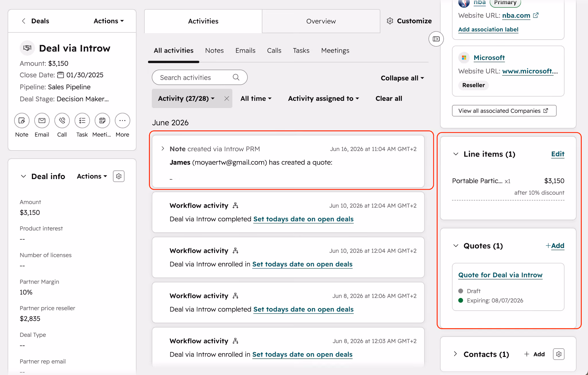Click the Meeting calendar icon

point(102,121)
